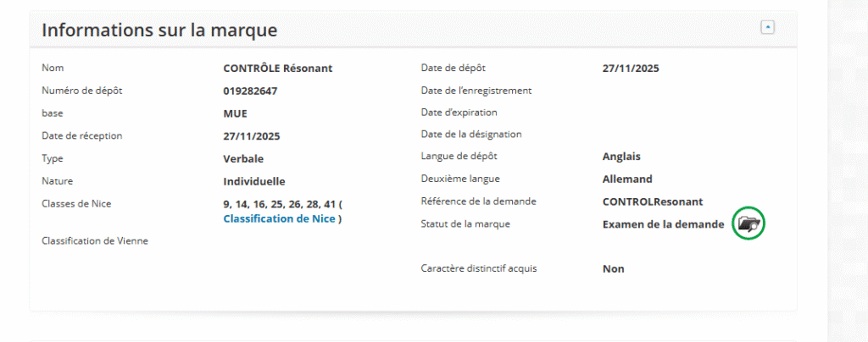Open the folder icon beside Examen de la demande
Viewport: 868px width, 342px height.
(x=748, y=223)
